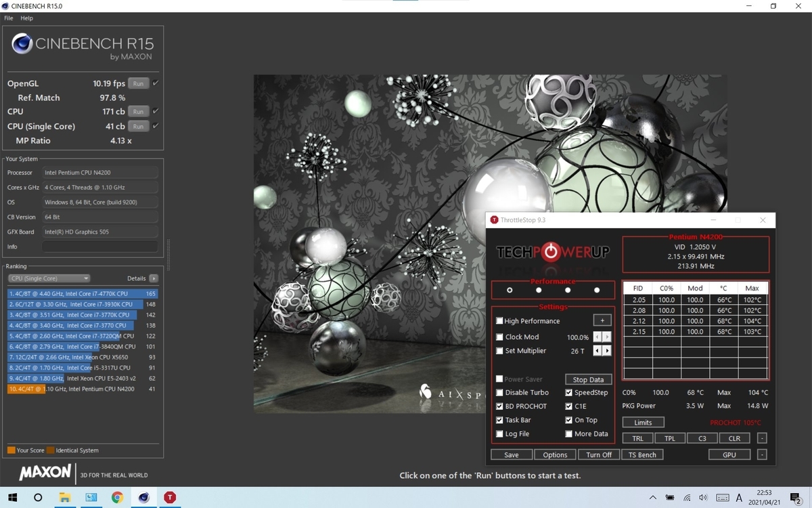Viewport: 812px width, 508px height.
Task: Uncheck the Task Bar checkbox
Action: 499,421
